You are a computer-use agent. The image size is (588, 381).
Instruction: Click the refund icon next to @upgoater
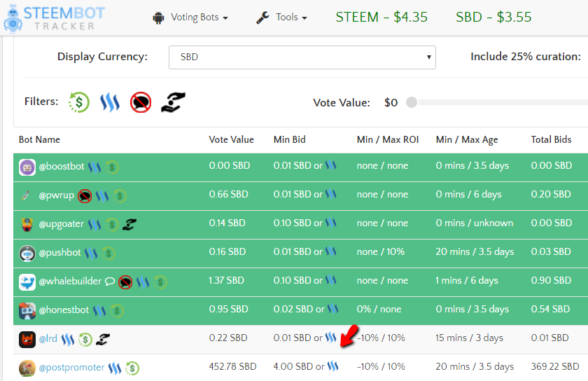112,225
